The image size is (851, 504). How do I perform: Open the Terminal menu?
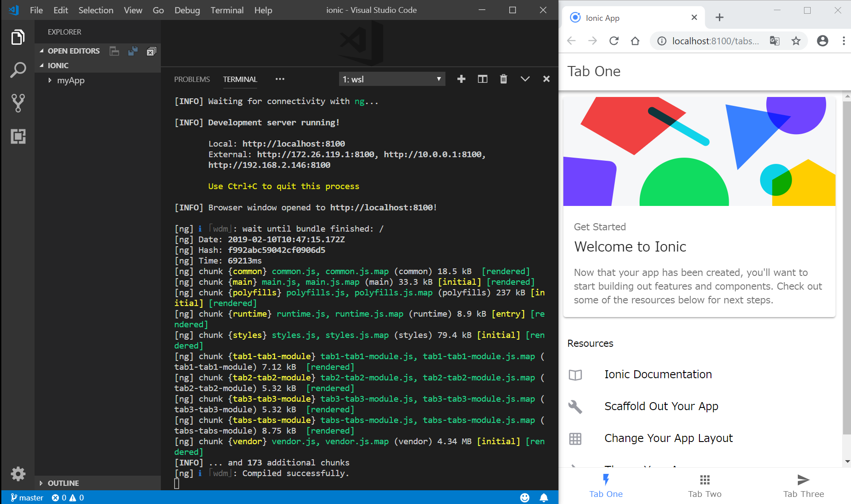point(226,10)
